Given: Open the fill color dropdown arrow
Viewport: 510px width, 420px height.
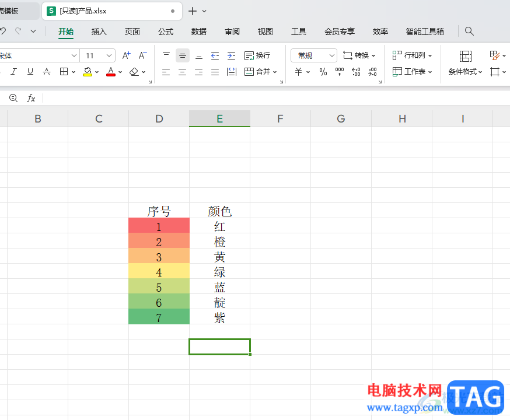Looking at the screenshot, I should tap(97, 72).
